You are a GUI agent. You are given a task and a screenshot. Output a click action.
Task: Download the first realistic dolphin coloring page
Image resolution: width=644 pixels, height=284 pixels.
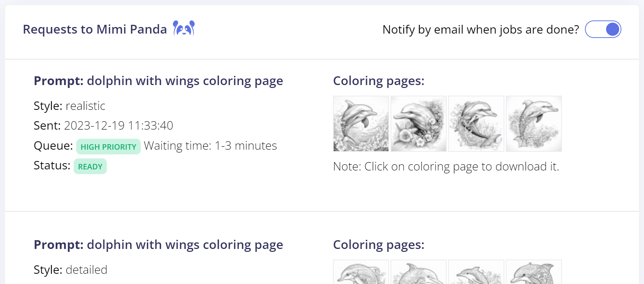361,124
